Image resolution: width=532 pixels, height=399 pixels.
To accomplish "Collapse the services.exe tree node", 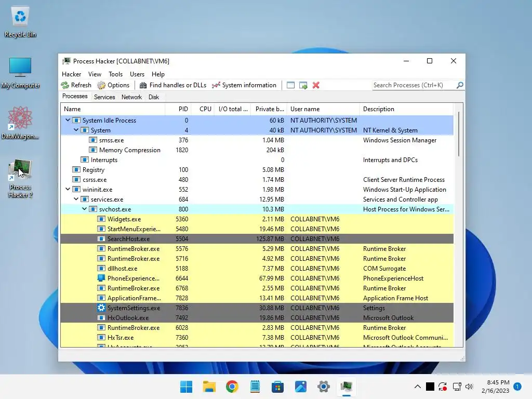I will click(x=76, y=199).
